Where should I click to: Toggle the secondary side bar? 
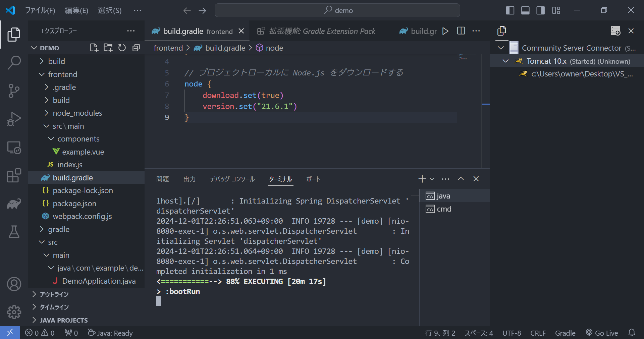click(x=541, y=10)
